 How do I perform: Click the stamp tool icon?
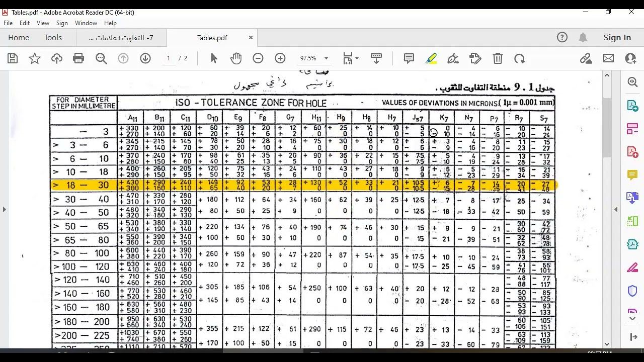click(x=475, y=59)
